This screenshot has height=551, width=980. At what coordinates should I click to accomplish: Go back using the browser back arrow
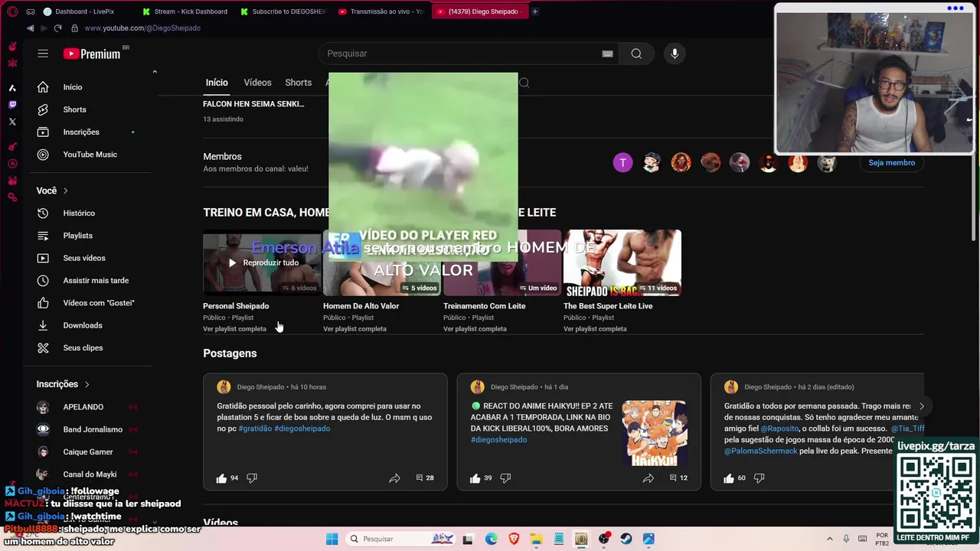tap(30, 28)
